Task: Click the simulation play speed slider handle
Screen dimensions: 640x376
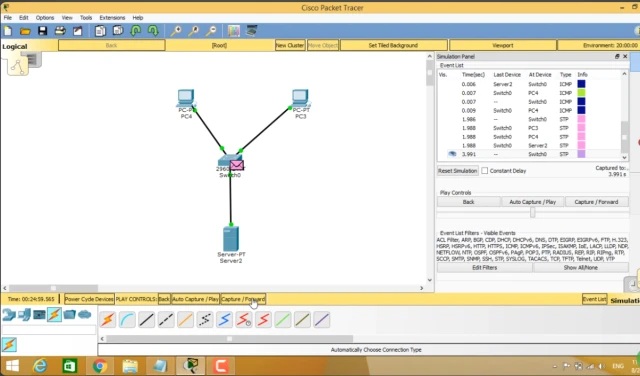Action: coord(533,212)
